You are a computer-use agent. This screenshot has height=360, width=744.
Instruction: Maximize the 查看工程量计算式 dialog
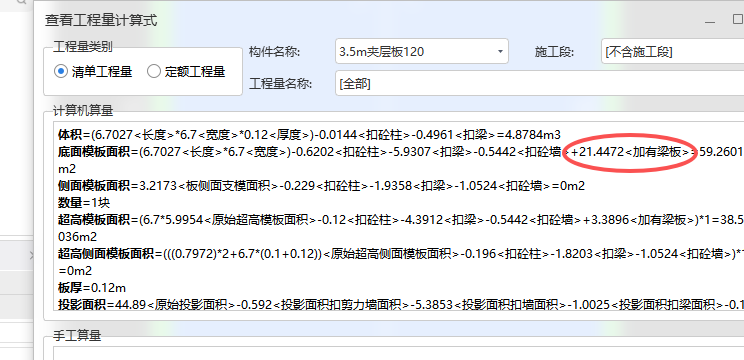(738, 19)
